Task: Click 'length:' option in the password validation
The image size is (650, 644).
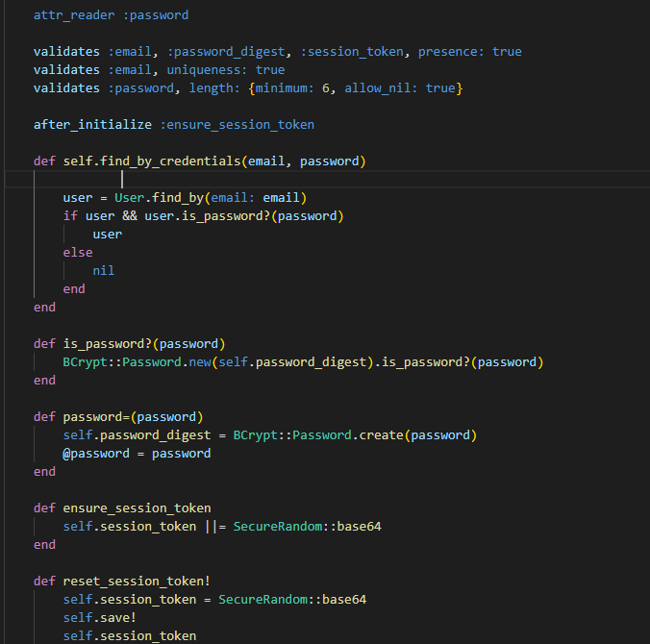Action: [x=214, y=88]
